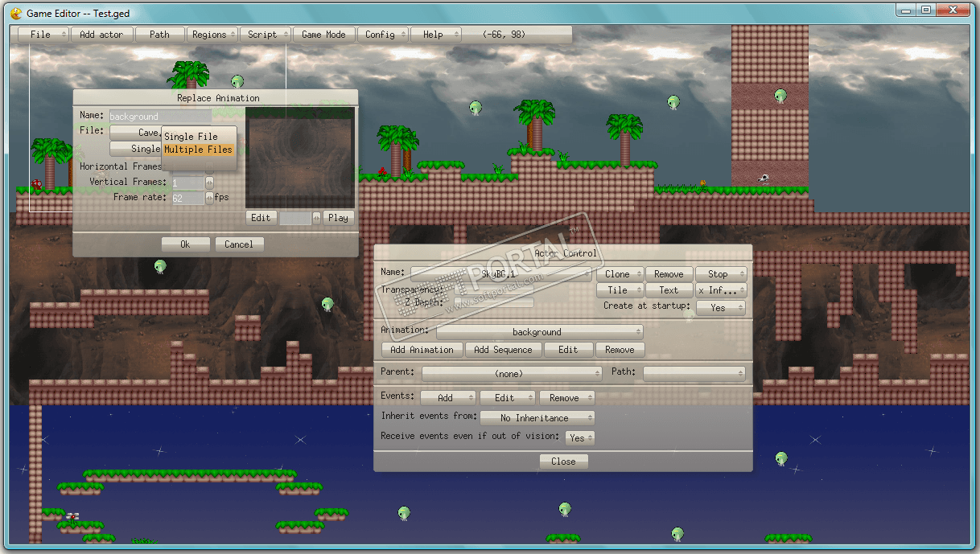The image size is (980, 554).
Task: Switch to Game Mode
Action: tap(324, 35)
